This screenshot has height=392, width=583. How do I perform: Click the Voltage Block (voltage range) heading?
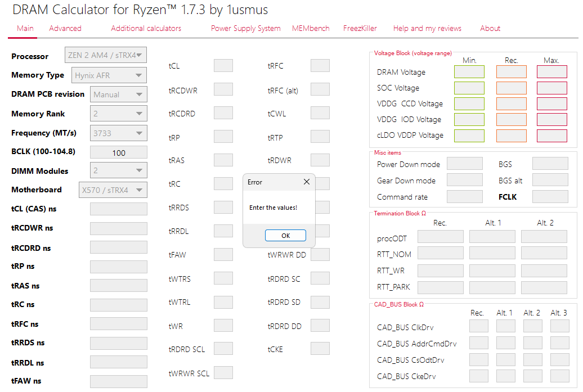click(x=412, y=53)
